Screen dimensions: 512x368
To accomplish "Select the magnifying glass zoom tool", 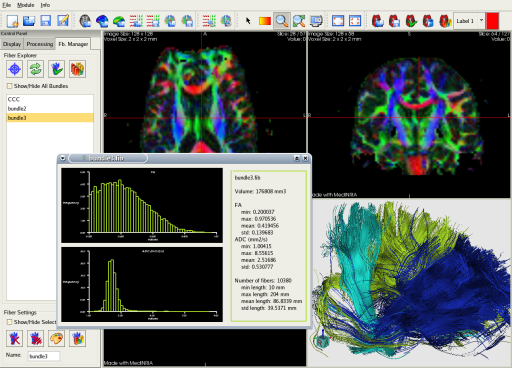I will click(x=282, y=21).
